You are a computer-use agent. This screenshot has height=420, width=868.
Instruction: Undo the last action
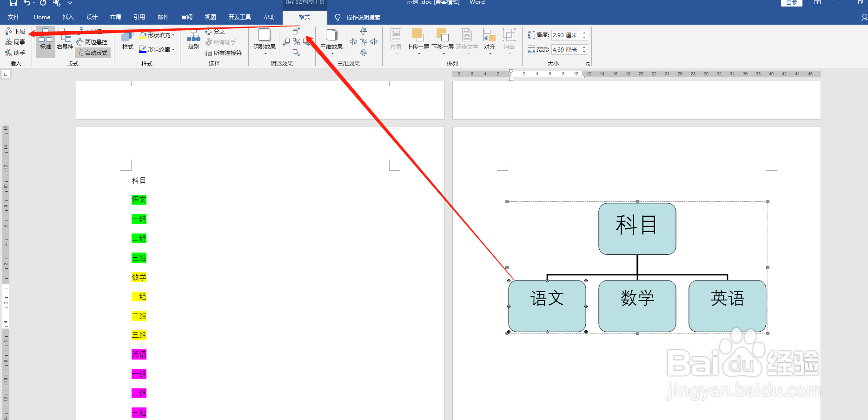click(x=27, y=3)
